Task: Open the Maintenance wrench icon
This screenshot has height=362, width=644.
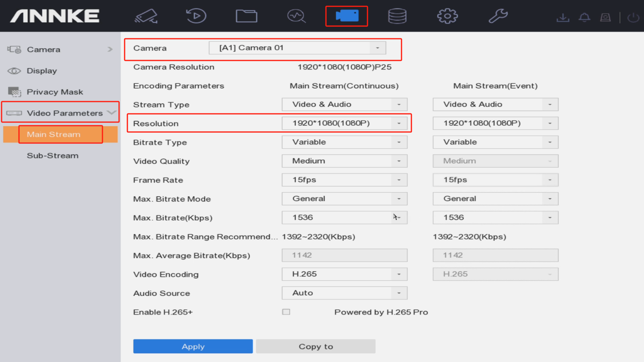Action: pos(498,16)
